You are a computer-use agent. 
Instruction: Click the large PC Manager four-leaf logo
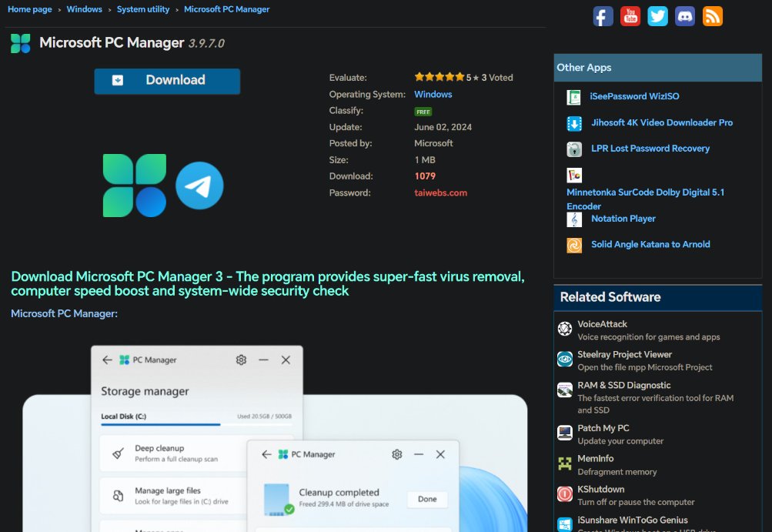tap(135, 186)
